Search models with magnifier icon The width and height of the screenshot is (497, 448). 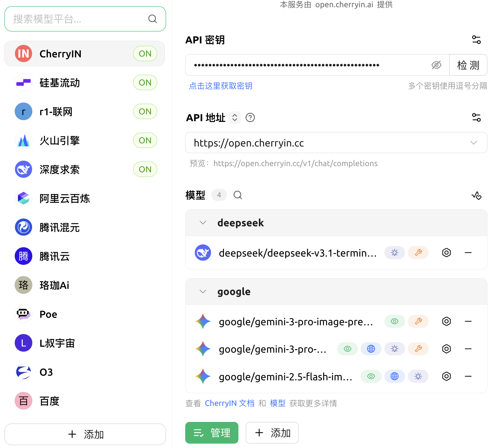click(x=238, y=195)
